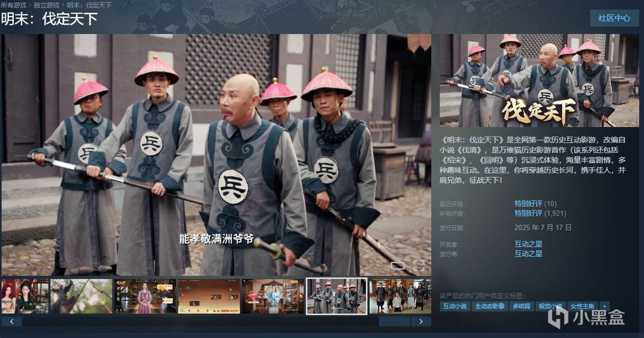Select thumbnail of group standing in hall
The height and width of the screenshot is (338, 644).
[400, 296]
